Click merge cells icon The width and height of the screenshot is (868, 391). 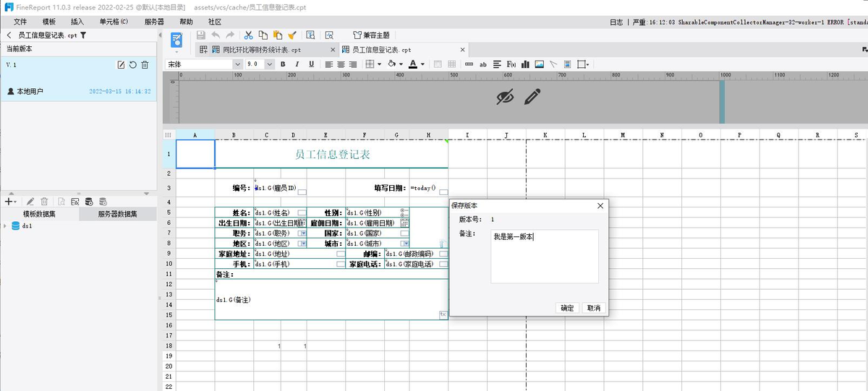438,64
